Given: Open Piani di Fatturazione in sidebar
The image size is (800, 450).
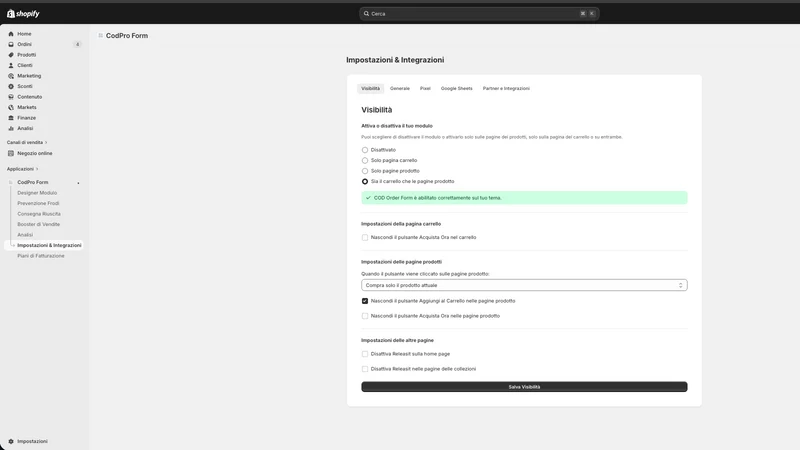Looking at the screenshot, I should tap(41, 256).
